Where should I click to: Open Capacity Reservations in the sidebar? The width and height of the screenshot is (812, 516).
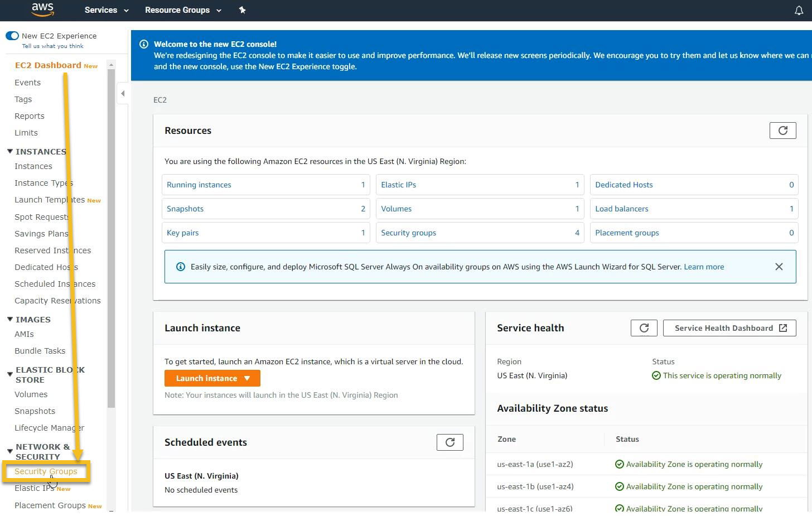click(57, 301)
